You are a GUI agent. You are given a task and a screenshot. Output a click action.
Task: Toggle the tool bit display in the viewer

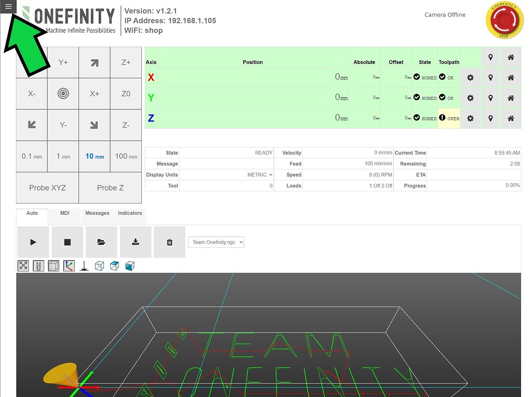38,266
